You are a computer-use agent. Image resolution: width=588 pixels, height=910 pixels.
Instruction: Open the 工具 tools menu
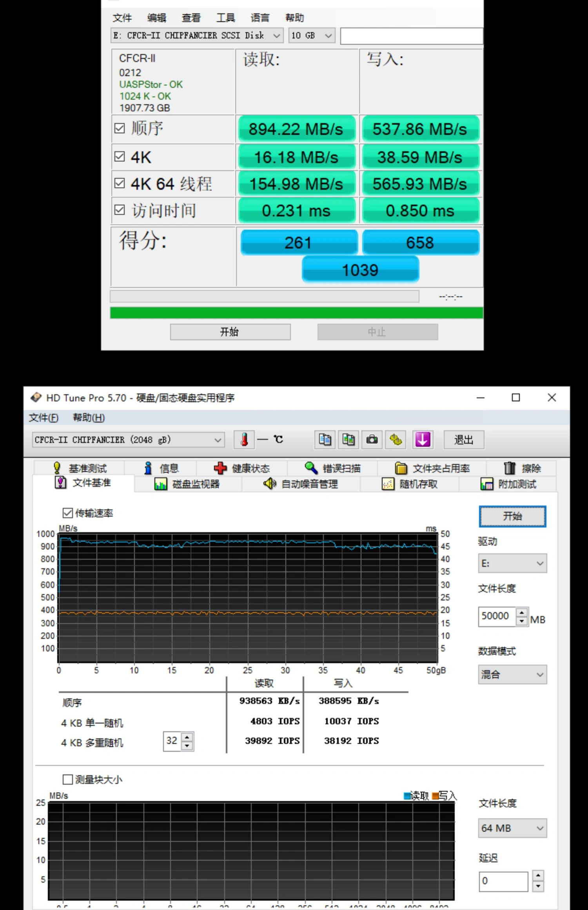coord(226,18)
